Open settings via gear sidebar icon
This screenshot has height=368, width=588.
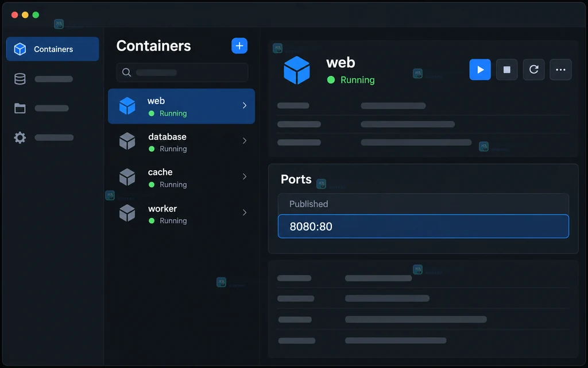[x=20, y=137]
